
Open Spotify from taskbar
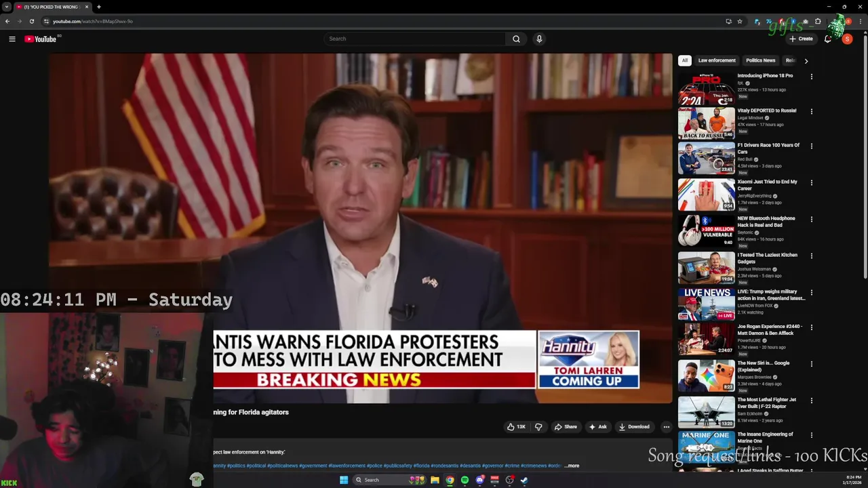click(465, 480)
